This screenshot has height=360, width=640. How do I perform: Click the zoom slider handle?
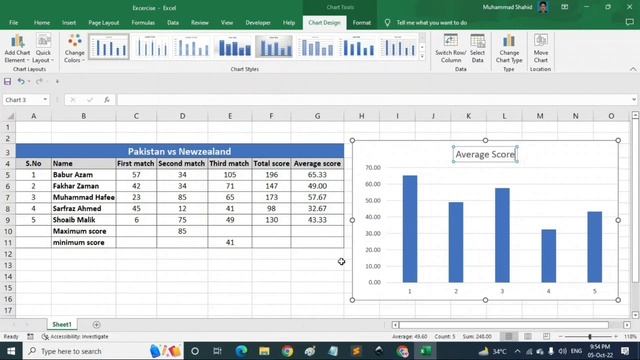click(590, 336)
